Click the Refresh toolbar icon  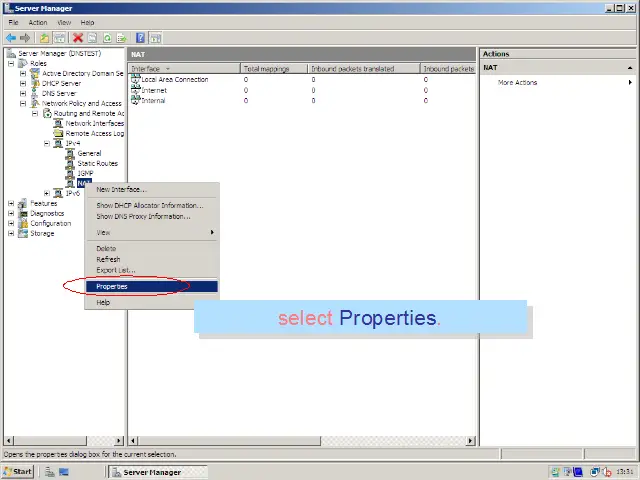(106, 38)
